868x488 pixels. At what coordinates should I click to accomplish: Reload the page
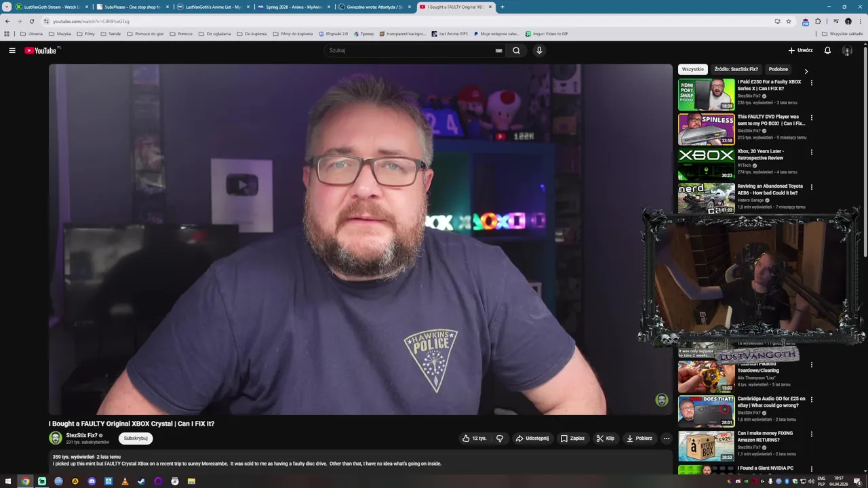pyautogui.click(x=31, y=21)
